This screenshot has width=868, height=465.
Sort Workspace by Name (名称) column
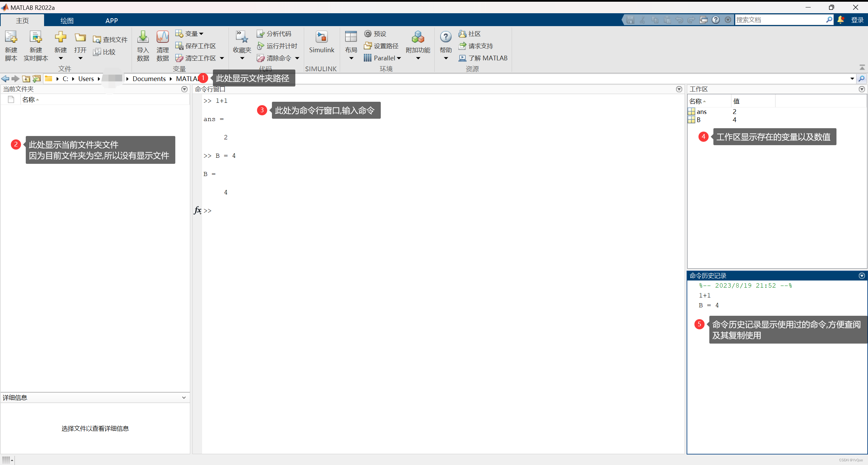coord(709,101)
